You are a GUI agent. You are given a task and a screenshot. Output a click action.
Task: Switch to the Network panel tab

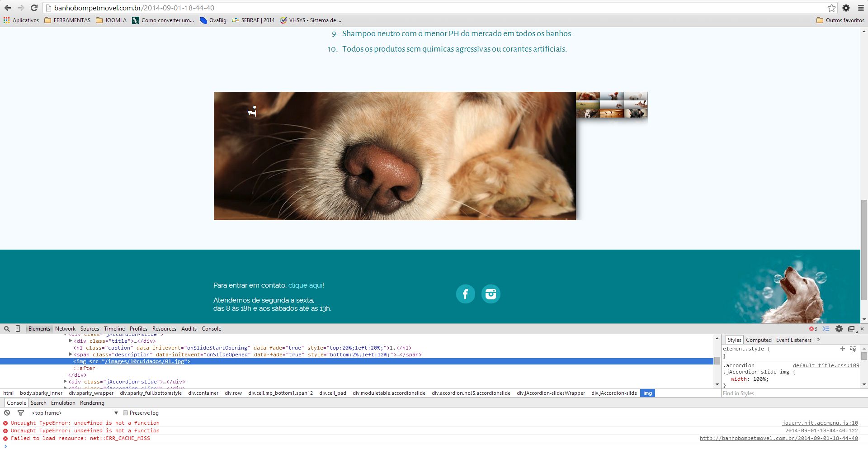pyautogui.click(x=65, y=329)
